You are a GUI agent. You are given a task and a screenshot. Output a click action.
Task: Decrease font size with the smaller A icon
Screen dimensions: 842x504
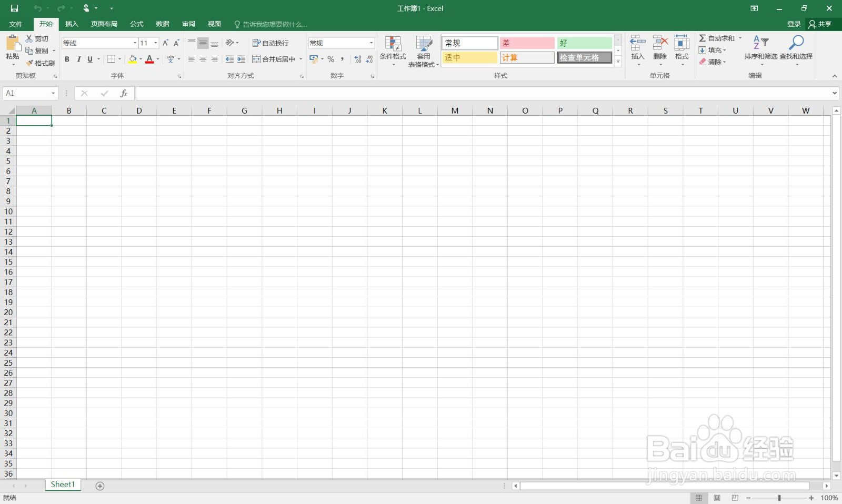(x=176, y=43)
